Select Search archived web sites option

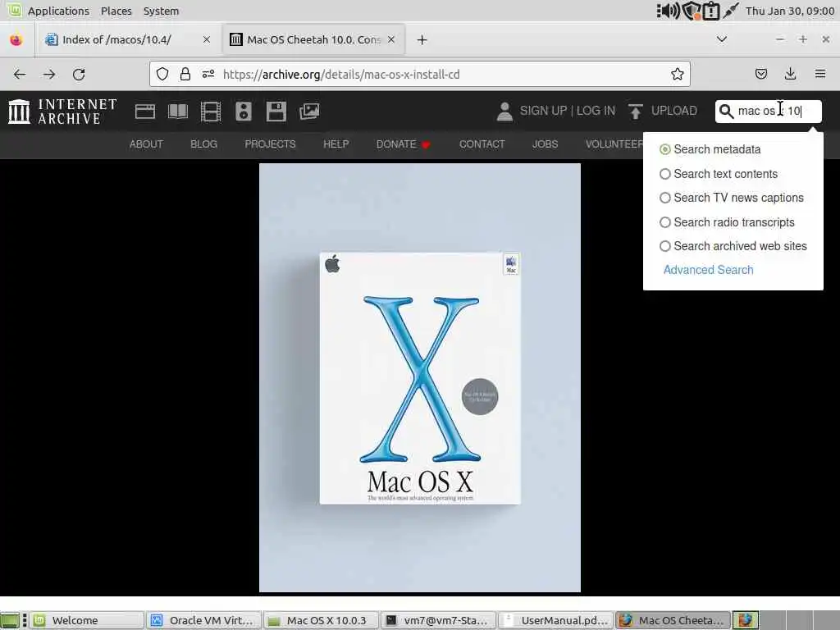coord(664,246)
